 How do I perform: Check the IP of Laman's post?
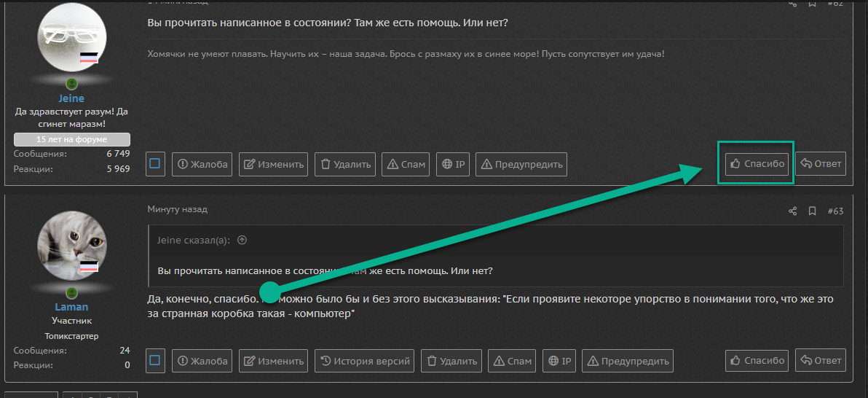(x=559, y=361)
